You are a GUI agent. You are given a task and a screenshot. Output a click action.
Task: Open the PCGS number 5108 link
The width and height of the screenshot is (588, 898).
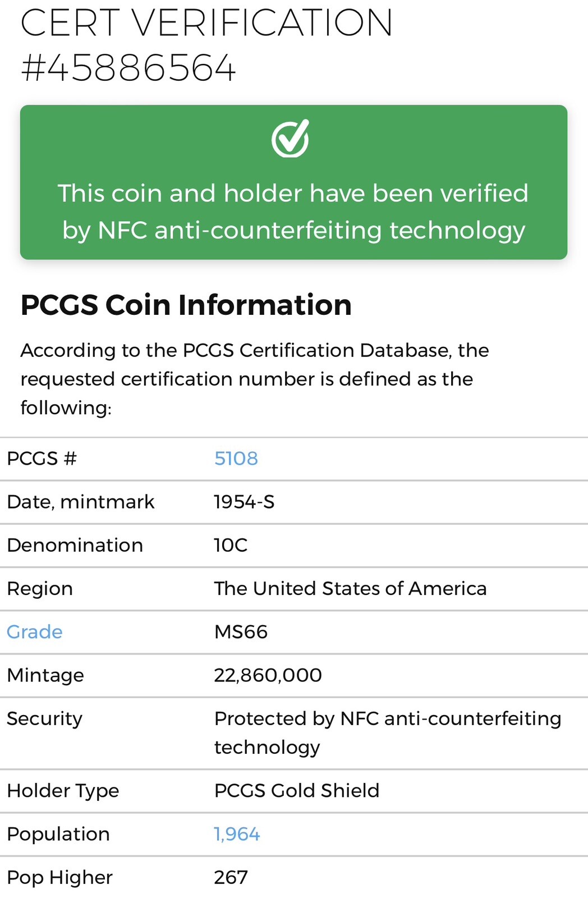pos(236,459)
